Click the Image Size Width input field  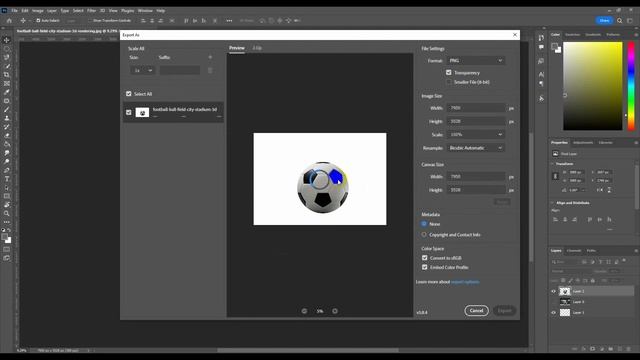point(476,108)
